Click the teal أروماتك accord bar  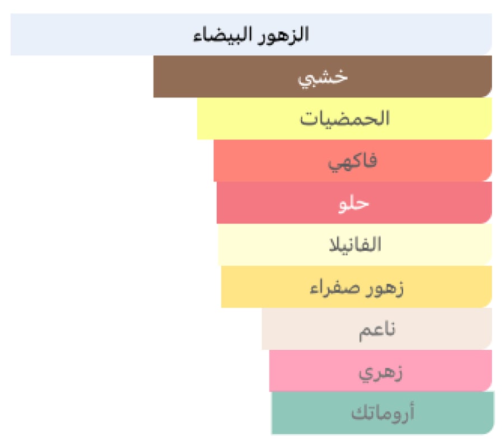click(x=383, y=413)
